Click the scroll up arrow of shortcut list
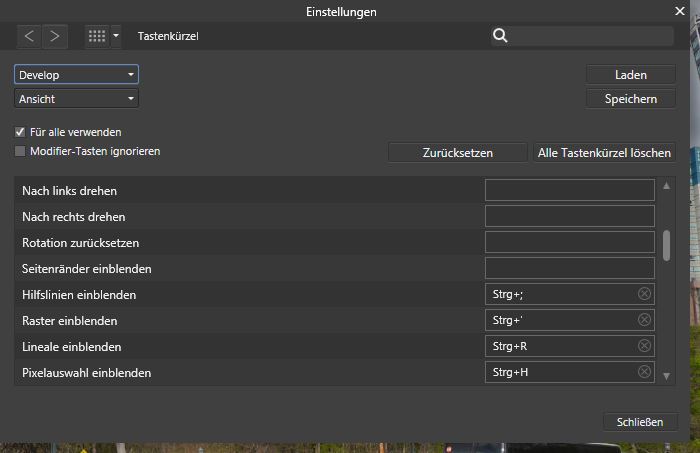The image size is (700, 453). [666, 186]
